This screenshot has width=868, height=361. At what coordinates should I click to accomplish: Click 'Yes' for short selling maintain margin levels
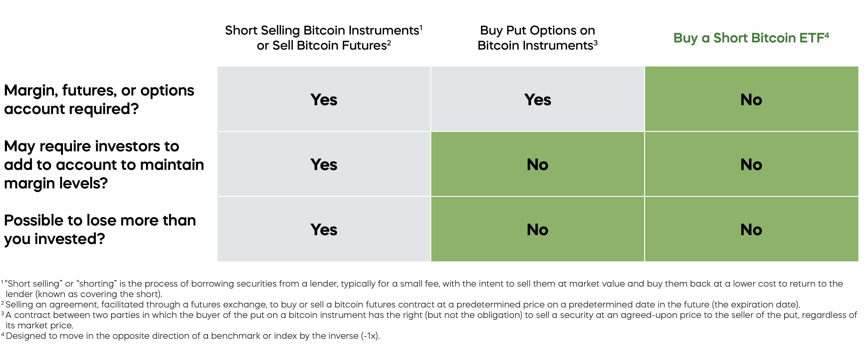(324, 165)
